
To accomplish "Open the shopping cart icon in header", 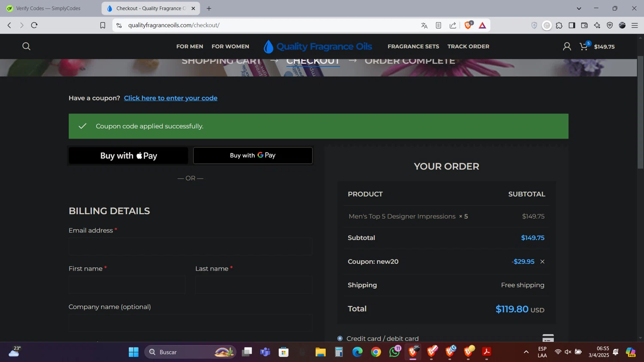I will tap(584, 46).
